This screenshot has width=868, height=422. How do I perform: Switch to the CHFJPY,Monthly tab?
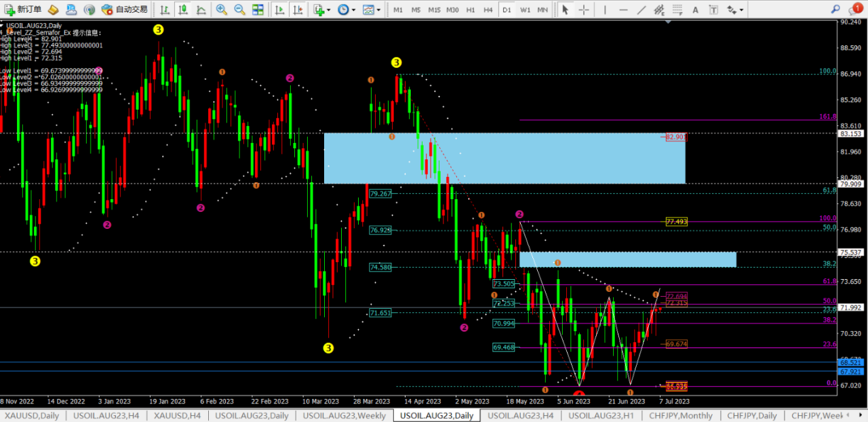tap(681, 415)
